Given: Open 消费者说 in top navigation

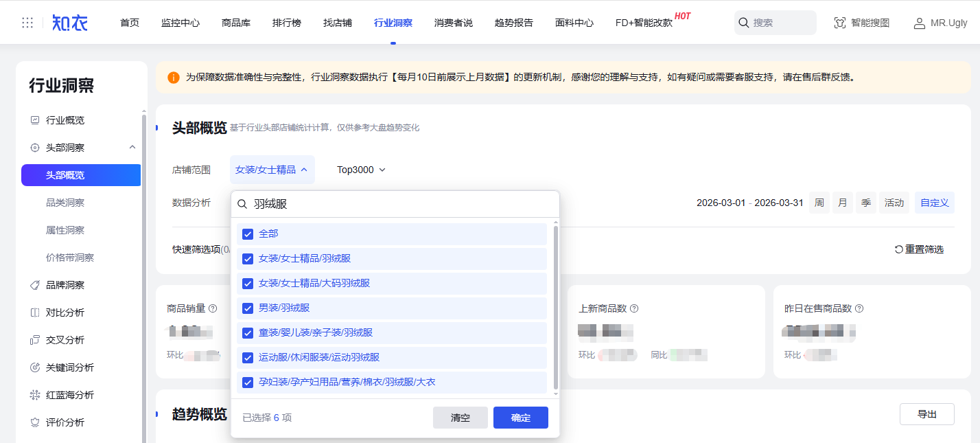Looking at the screenshot, I should coord(454,23).
